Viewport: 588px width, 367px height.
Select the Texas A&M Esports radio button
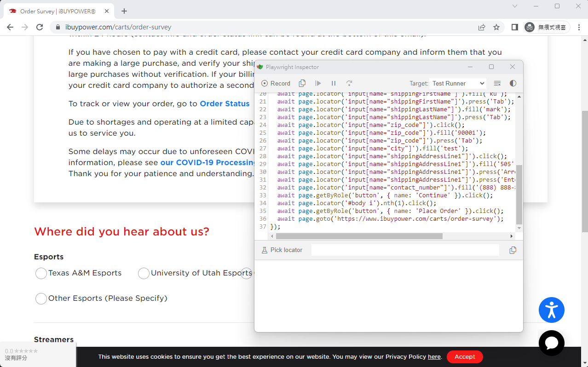tap(41, 273)
